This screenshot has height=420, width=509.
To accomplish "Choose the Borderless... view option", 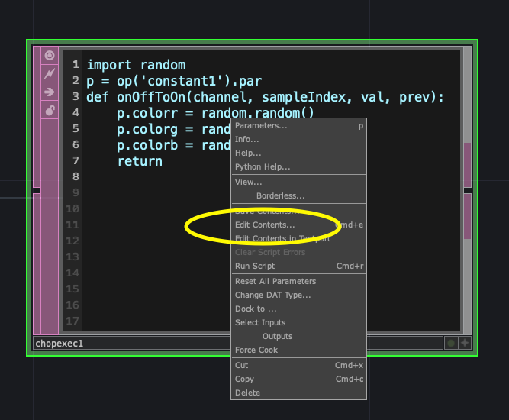I will [x=298, y=195].
